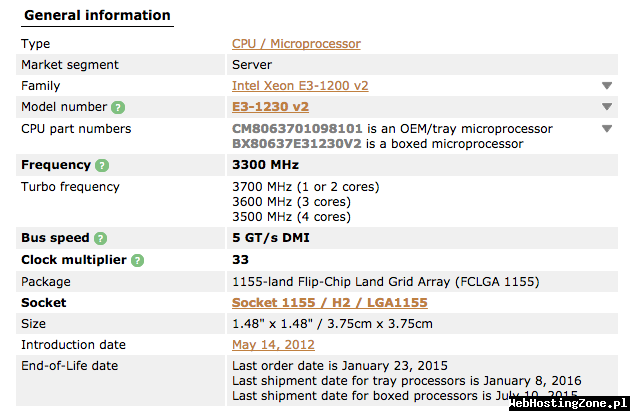Open the CPU / Microprocessor link

[296, 44]
